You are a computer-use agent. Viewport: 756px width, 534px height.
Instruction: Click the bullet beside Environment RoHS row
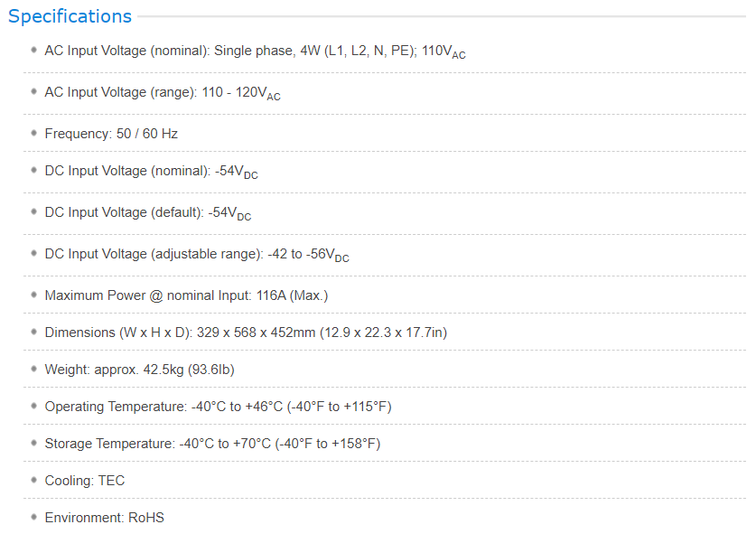33,517
